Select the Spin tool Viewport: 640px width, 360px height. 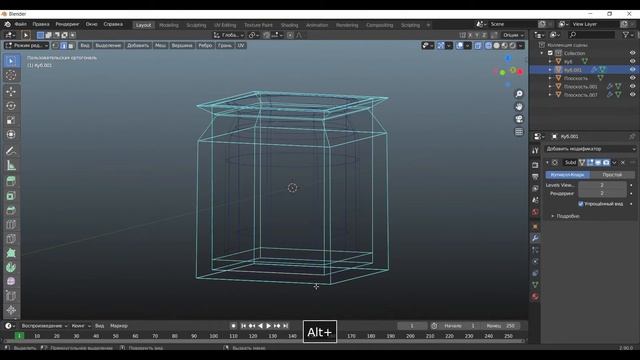point(11,267)
